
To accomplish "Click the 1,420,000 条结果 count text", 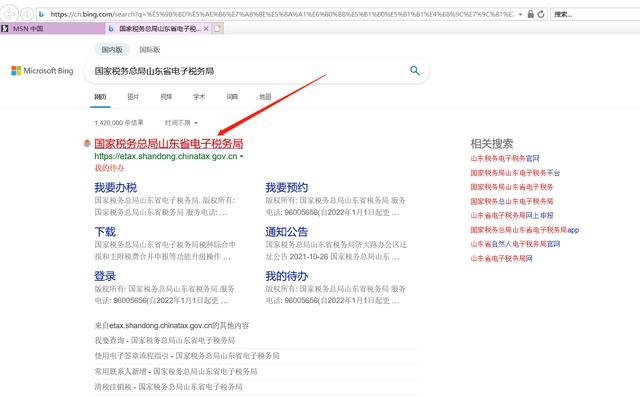I will point(119,122).
